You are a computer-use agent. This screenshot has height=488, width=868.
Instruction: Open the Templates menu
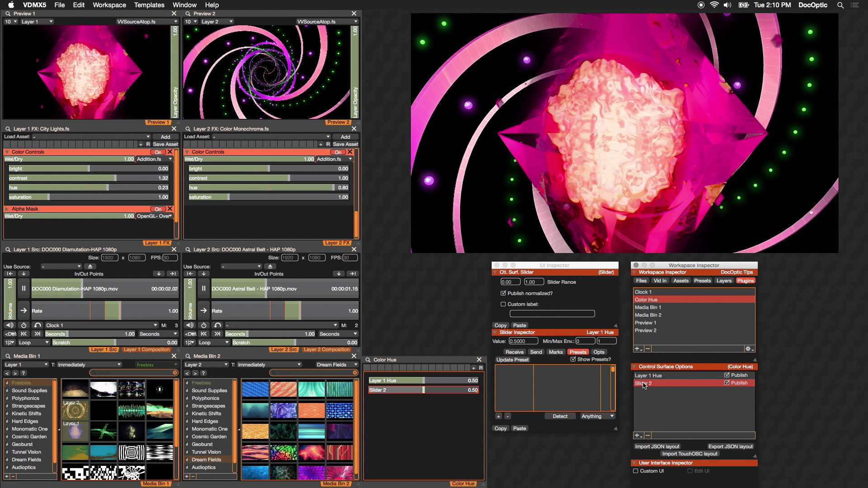coord(149,5)
